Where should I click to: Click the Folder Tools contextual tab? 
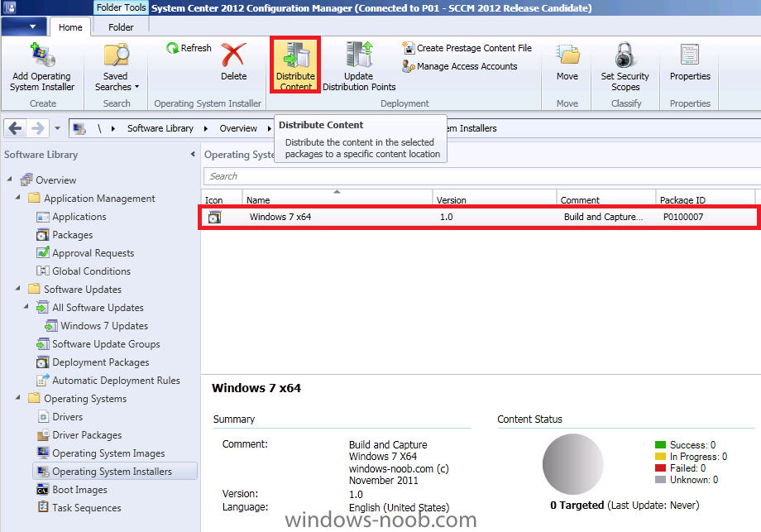[121, 7]
